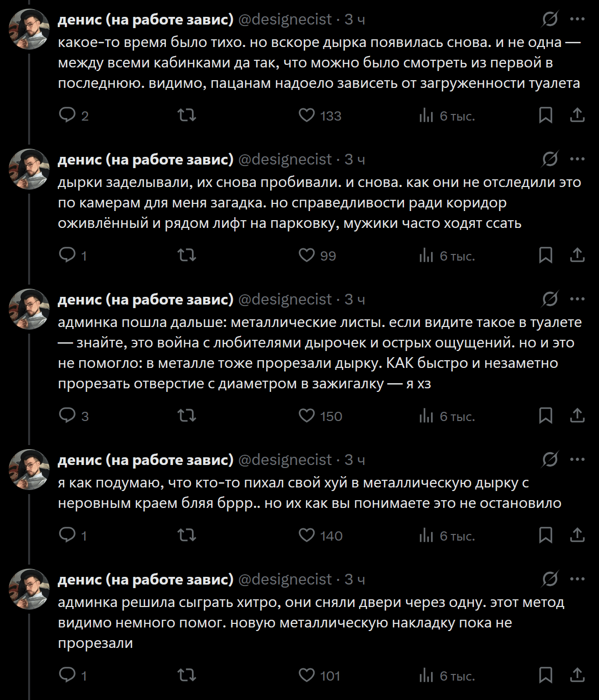599x700 pixels.
Task: Open more options on the "админка пошла дальше" tweet
Action: [577, 299]
